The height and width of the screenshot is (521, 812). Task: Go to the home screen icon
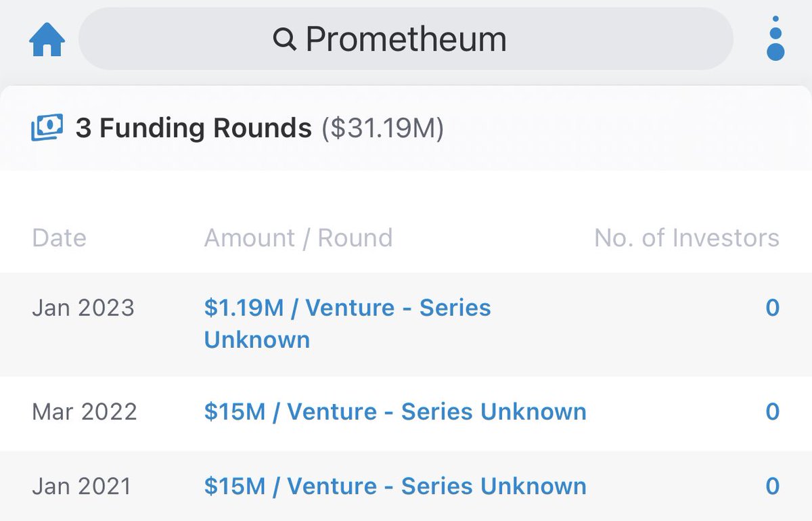point(47,41)
